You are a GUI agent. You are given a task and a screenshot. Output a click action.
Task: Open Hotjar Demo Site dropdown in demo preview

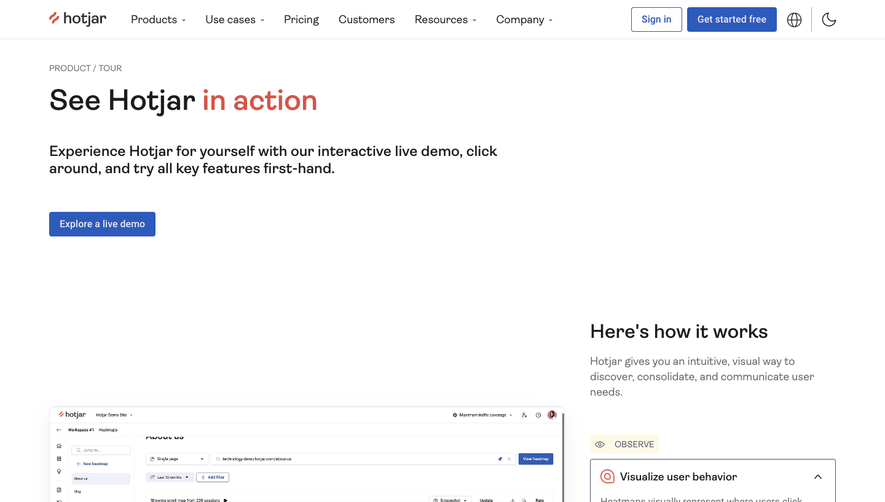(114, 415)
